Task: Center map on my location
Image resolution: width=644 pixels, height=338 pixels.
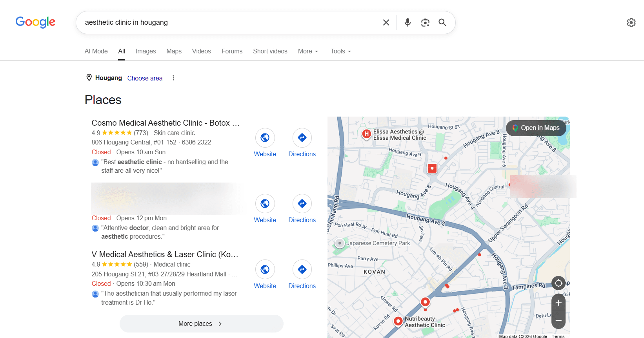Action: coord(558,283)
